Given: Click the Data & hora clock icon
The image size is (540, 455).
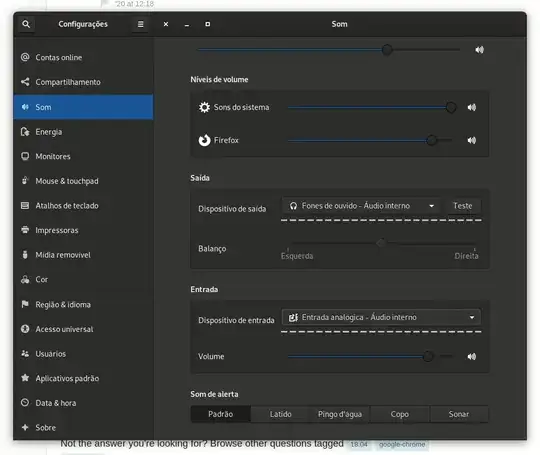Looking at the screenshot, I should click(25, 403).
